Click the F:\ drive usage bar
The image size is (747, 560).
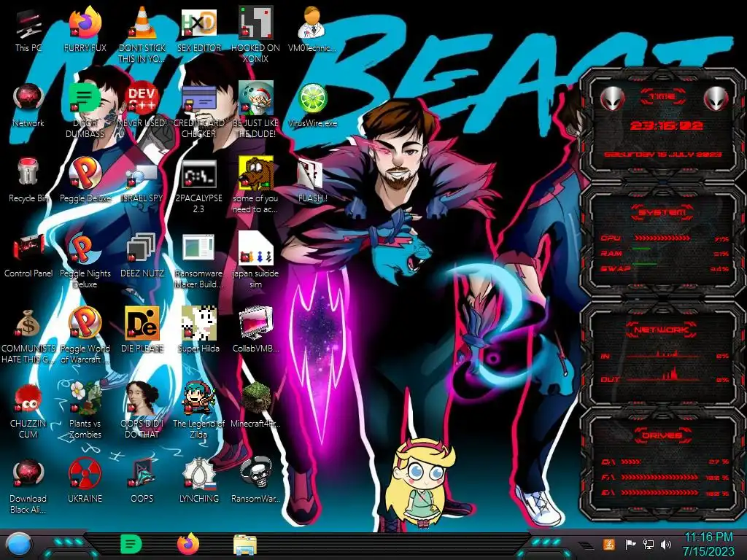659,477
